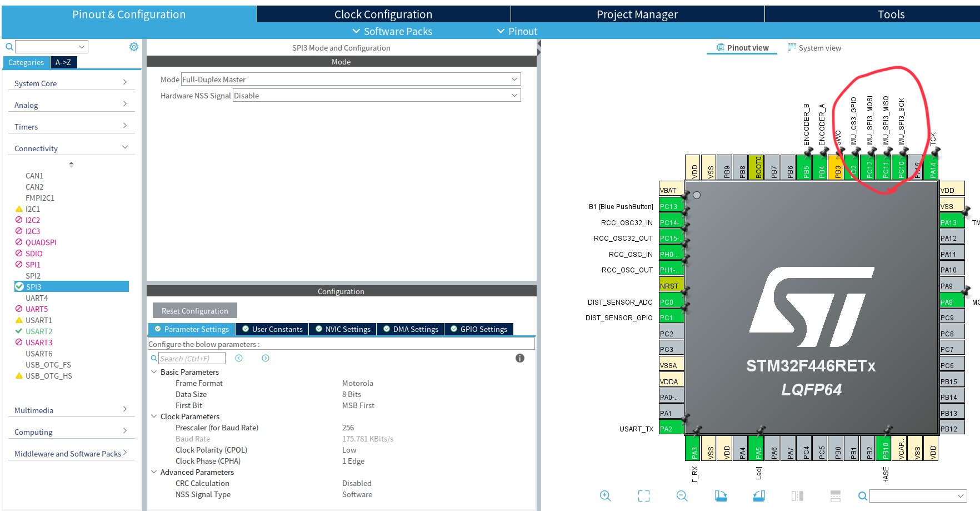Viewport: 980px width, 511px height.
Task: Click the Data Size value 8 Bits
Action: pyautogui.click(x=352, y=394)
